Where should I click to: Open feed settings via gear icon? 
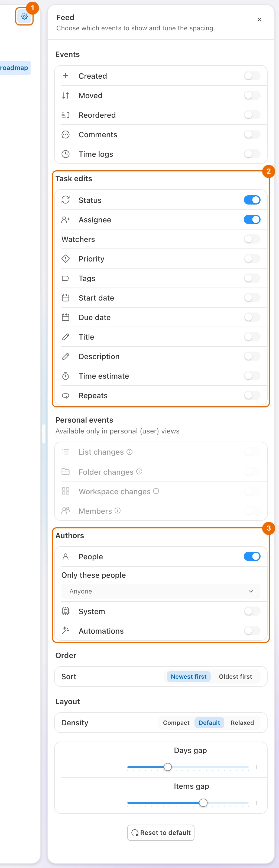pyautogui.click(x=24, y=16)
